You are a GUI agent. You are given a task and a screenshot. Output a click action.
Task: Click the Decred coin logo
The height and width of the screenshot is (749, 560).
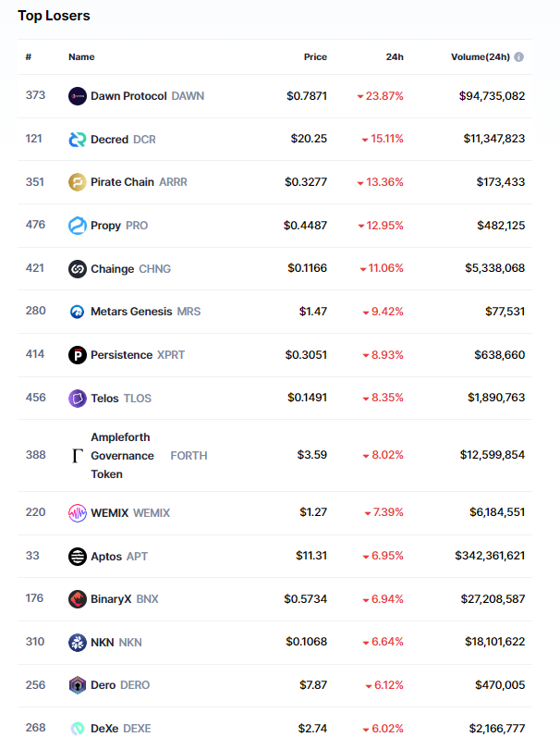pyautogui.click(x=78, y=140)
